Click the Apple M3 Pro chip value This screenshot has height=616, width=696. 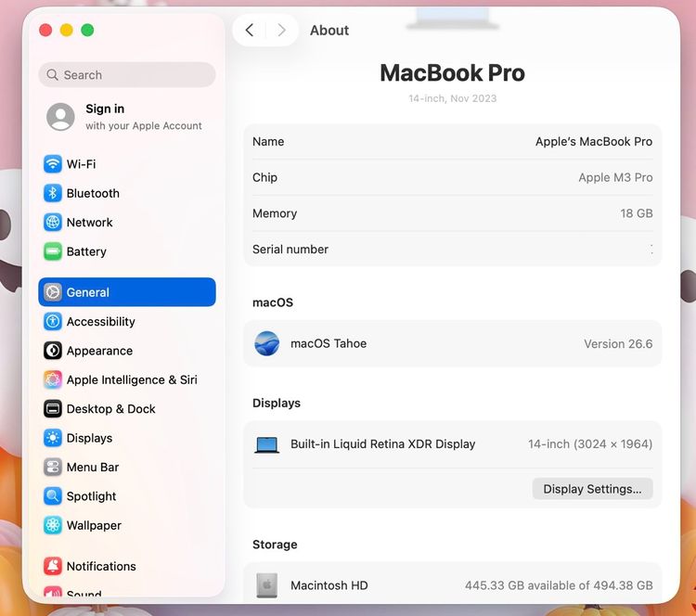click(x=615, y=177)
